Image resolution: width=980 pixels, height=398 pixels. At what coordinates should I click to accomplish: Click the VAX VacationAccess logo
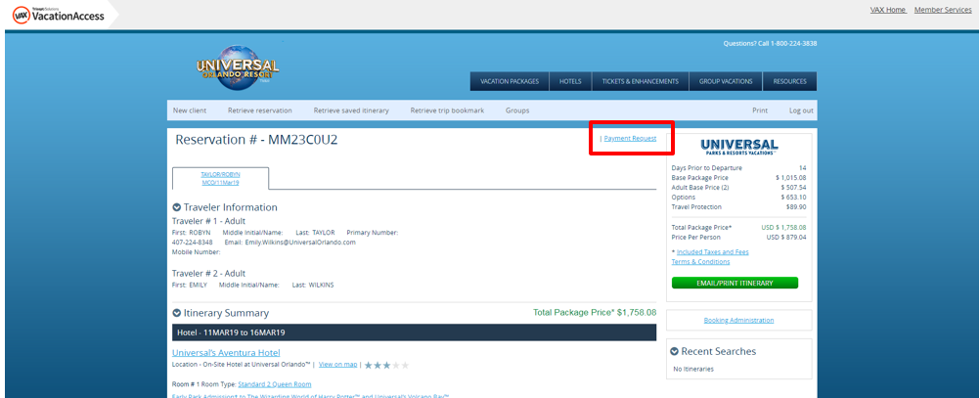[58, 15]
